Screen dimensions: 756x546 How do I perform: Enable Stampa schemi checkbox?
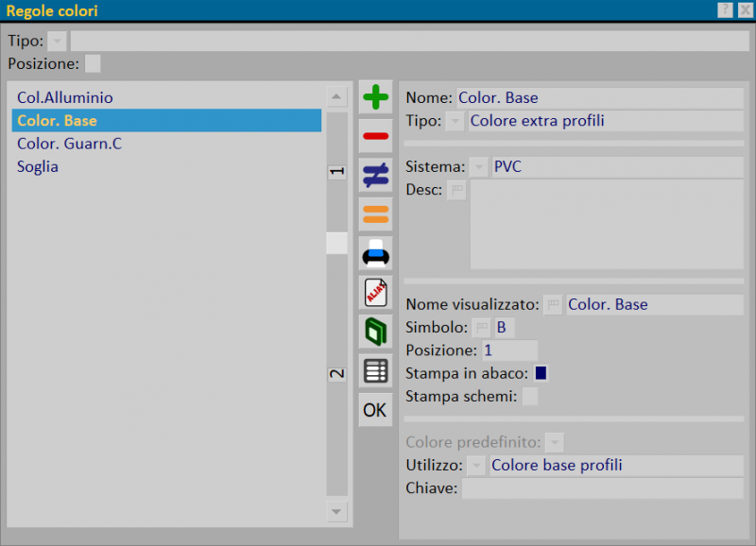pos(530,396)
